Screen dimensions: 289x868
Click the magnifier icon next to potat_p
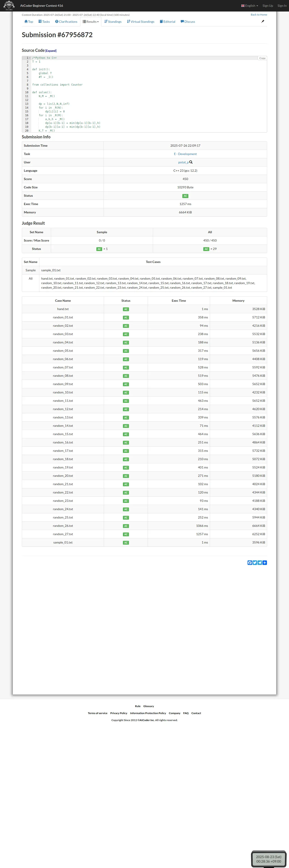pos(191,162)
